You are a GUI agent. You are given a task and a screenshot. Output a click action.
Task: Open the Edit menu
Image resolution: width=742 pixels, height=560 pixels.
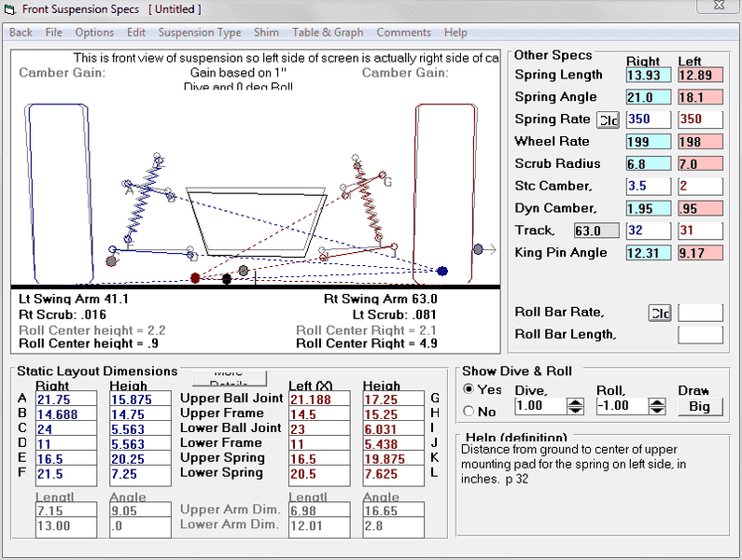pyautogui.click(x=136, y=33)
